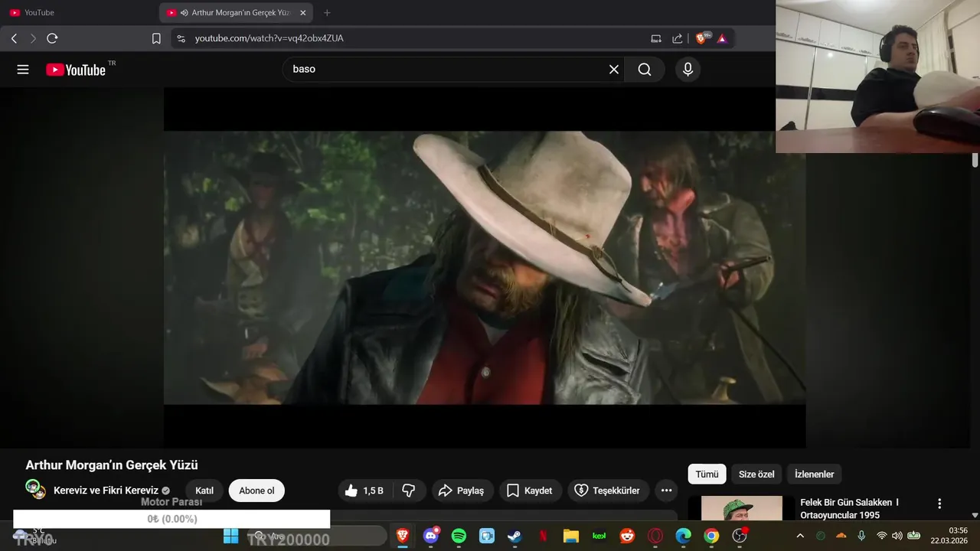Save the video with Kaydet
Screen dimensions: 980x551
(x=530, y=491)
